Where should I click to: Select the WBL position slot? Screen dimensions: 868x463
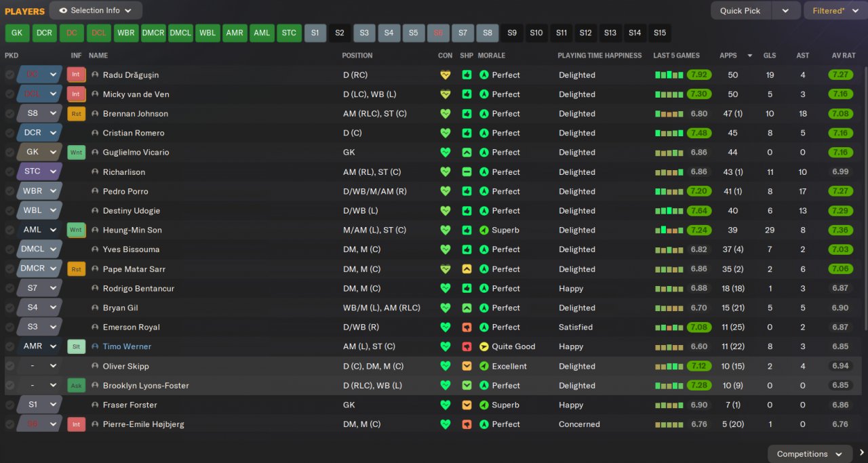click(x=208, y=33)
